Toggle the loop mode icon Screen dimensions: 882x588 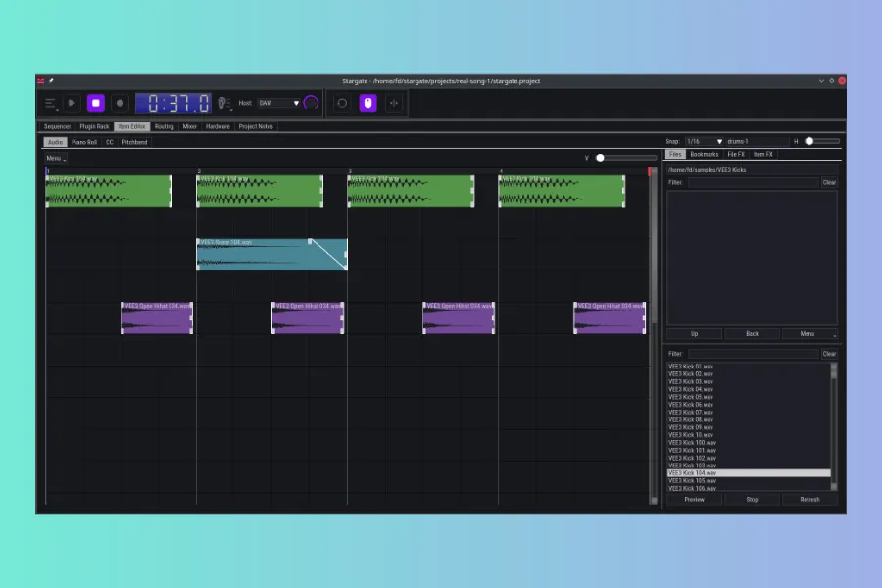tap(342, 103)
